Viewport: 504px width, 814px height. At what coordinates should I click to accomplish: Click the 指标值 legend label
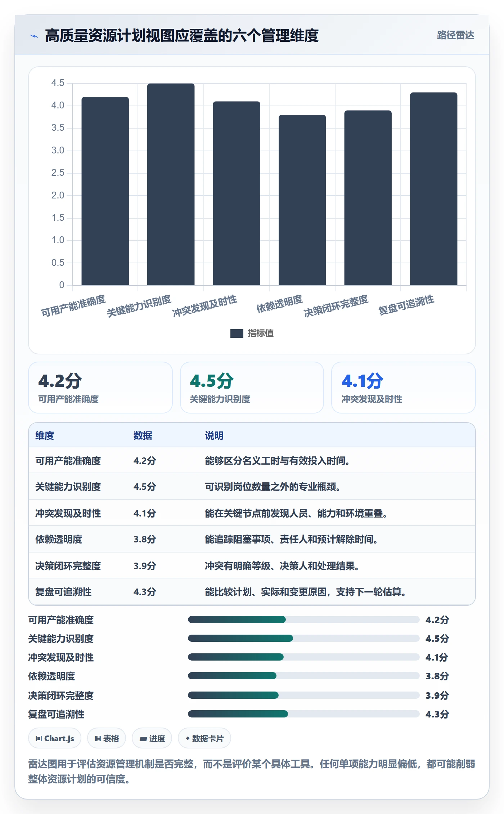coord(261,334)
